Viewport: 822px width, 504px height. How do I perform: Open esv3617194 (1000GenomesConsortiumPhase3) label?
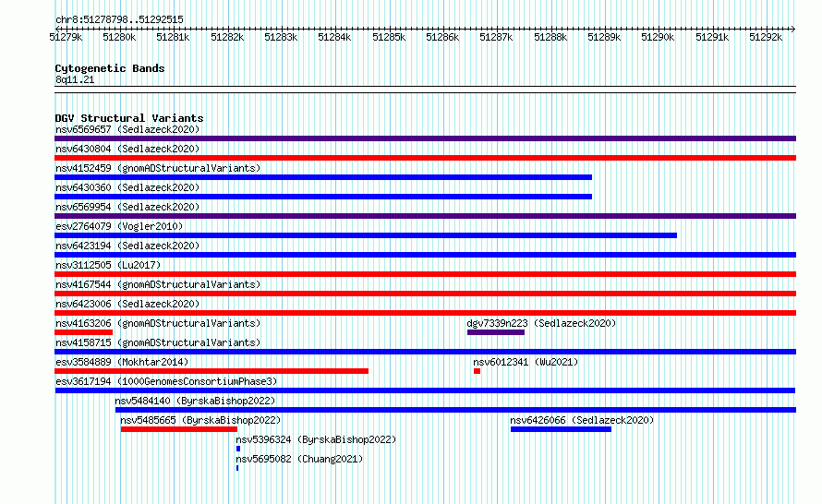tap(166, 381)
